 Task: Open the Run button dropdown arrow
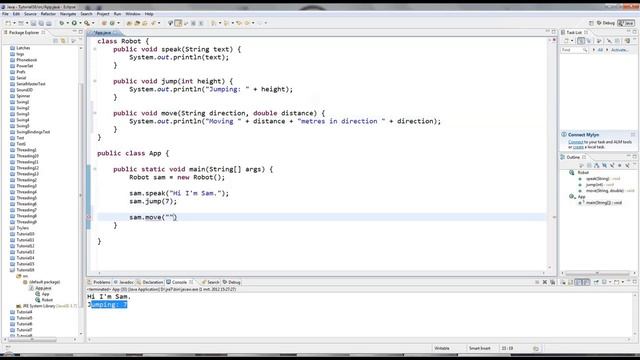coord(80,23)
